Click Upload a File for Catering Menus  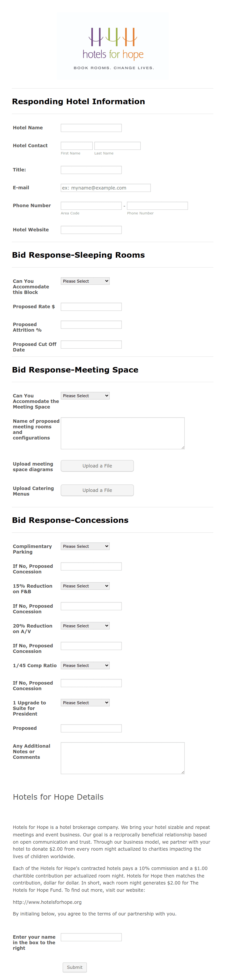click(97, 490)
